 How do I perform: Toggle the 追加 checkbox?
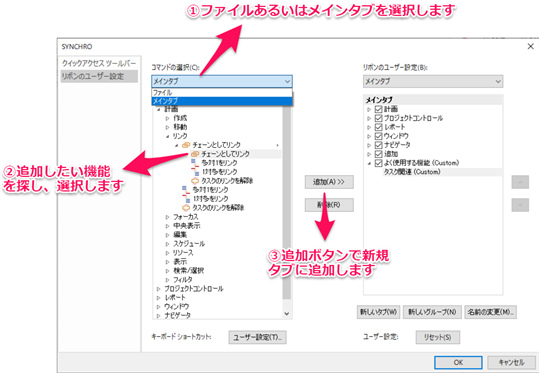(x=378, y=154)
